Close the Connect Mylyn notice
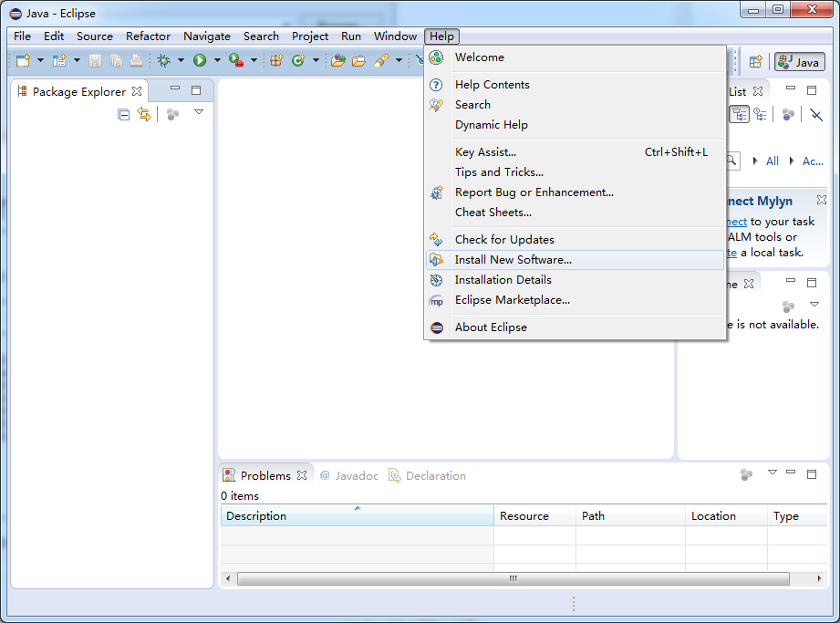This screenshot has height=623, width=840. click(821, 200)
